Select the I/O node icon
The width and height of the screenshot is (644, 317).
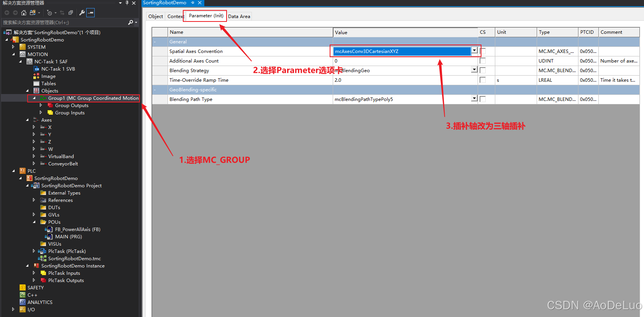[x=23, y=309]
